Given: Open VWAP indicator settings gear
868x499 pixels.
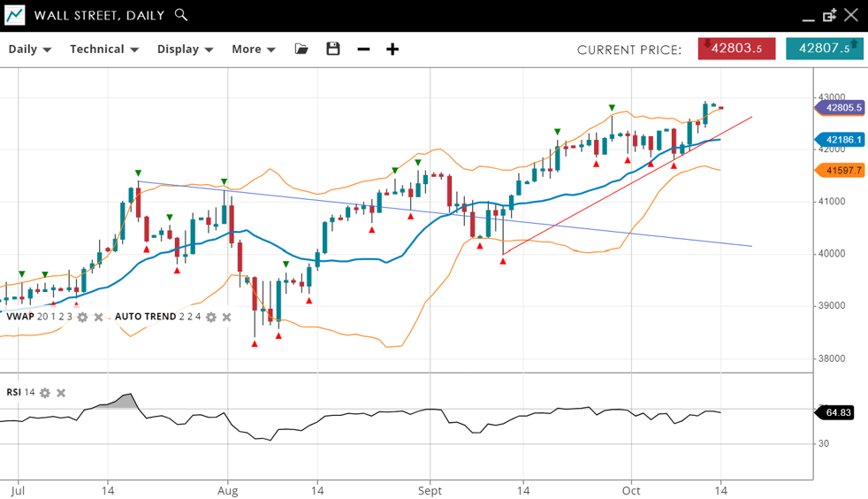Looking at the screenshot, I should [x=83, y=317].
